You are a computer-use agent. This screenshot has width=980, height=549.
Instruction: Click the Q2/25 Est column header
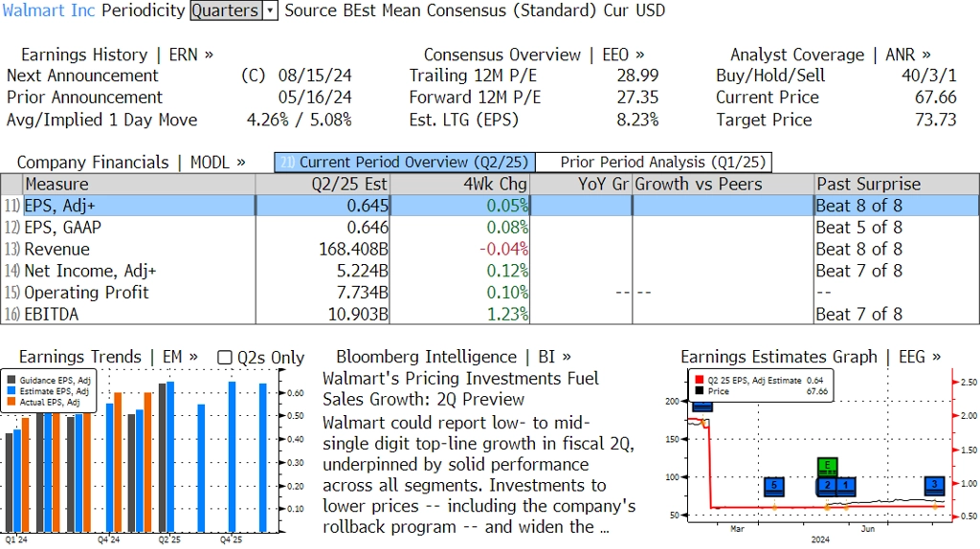(x=323, y=185)
